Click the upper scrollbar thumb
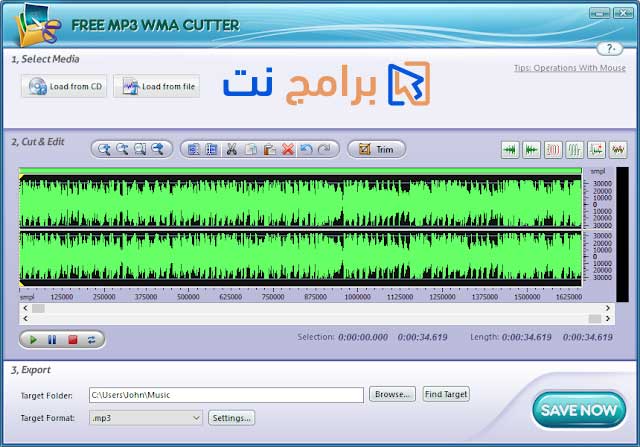The image size is (640, 447). pyautogui.click(x=38, y=308)
